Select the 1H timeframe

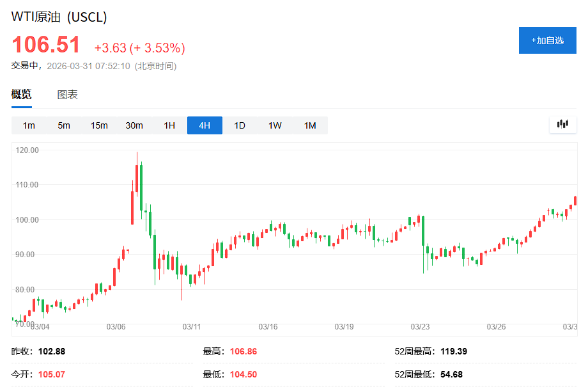[169, 125]
